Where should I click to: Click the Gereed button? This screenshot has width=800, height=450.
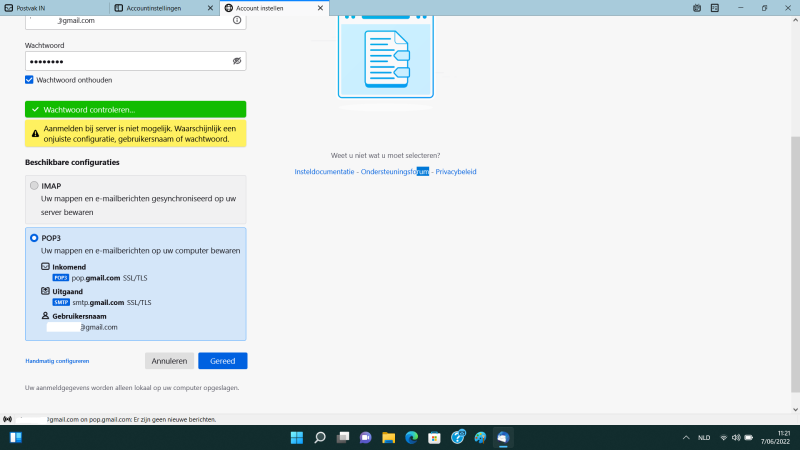pos(222,361)
